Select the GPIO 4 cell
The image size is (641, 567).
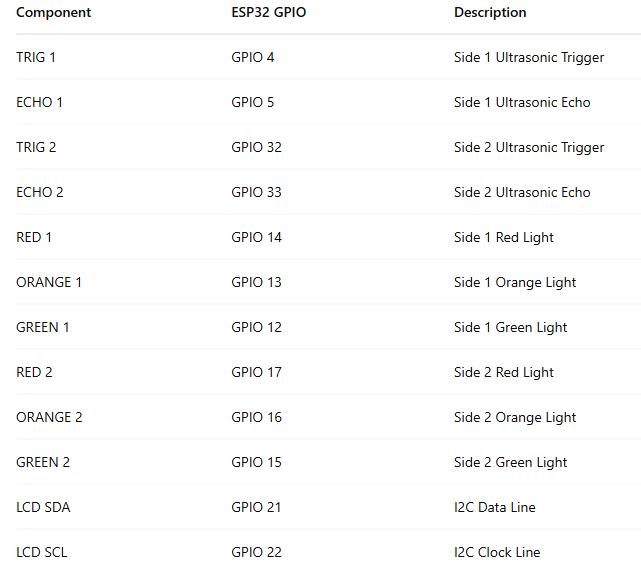253,57
